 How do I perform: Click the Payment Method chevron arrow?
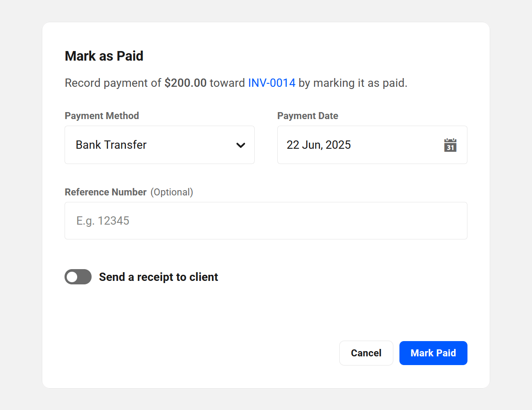click(240, 145)
